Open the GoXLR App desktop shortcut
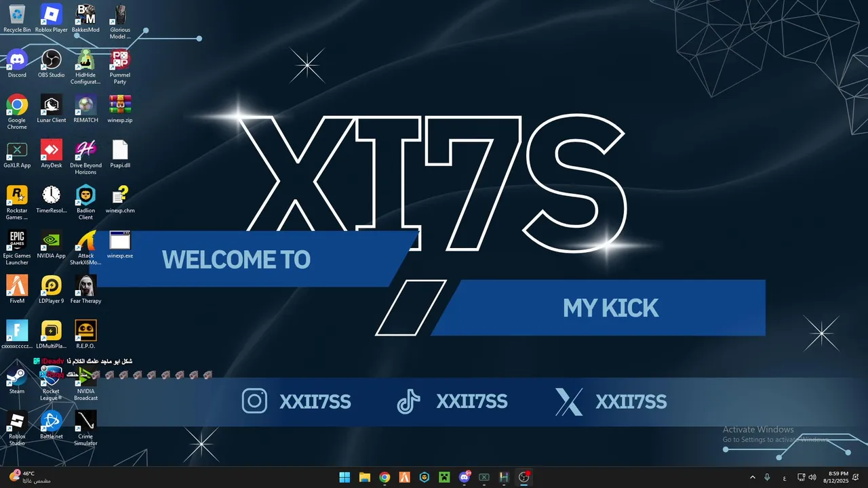868x488 pixels. [x=17, y=155]
